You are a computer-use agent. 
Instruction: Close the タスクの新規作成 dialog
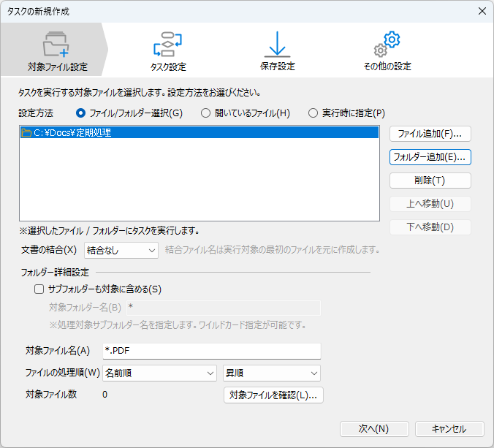click(482, 12)
